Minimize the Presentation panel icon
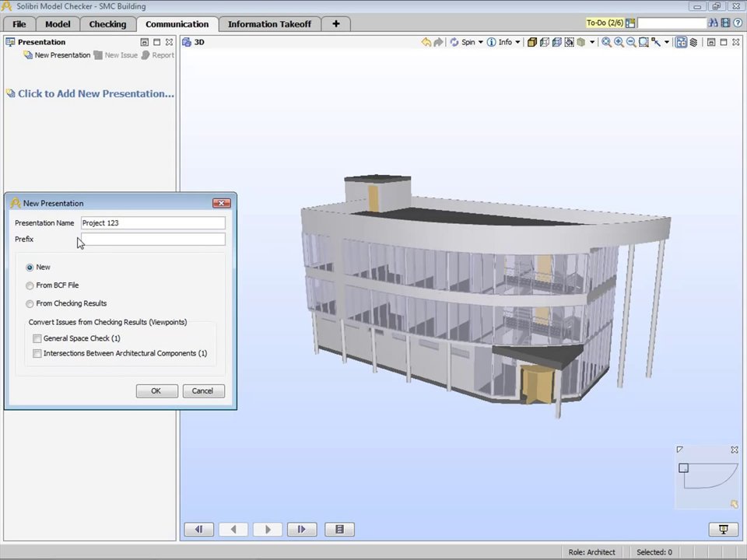Viewport: 747px width, 560px height. (145, 42)
